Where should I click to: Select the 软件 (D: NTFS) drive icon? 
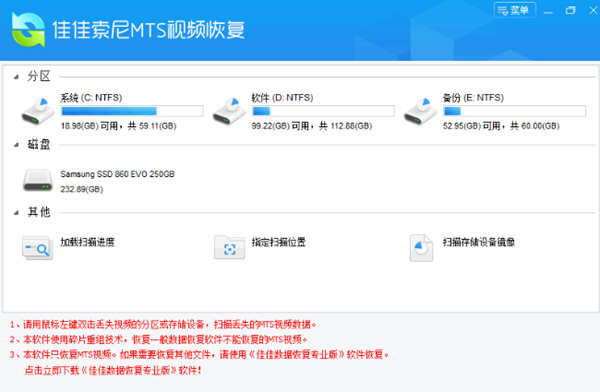click(229, 111)
